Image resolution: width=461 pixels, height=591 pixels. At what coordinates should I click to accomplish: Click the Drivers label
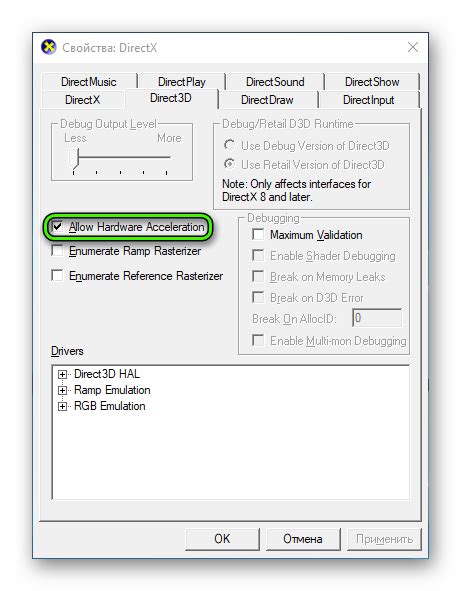pyautogui.click(x=67, y=351)
